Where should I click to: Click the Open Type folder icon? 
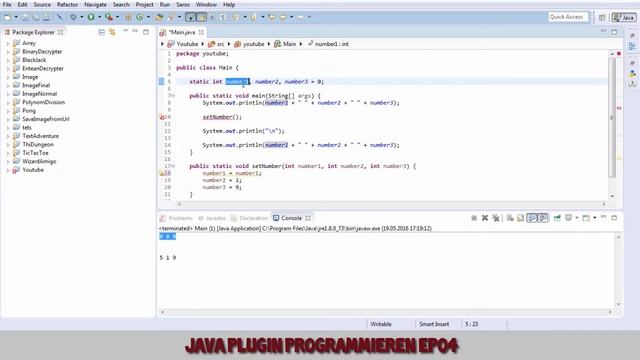click(159, 17)
